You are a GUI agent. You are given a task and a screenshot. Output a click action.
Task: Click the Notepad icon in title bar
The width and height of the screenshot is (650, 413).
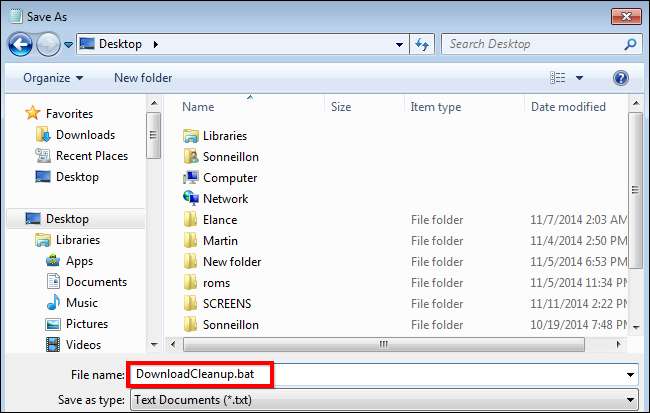point(16,17)
